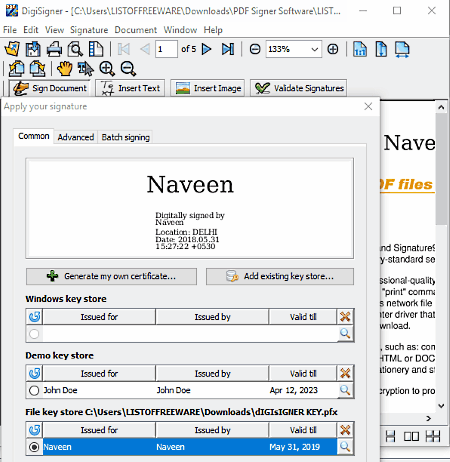Select the zoom-in magnifier tool
Image resolution: width=450 pixels, height=462 pixels.
[107, 68]
